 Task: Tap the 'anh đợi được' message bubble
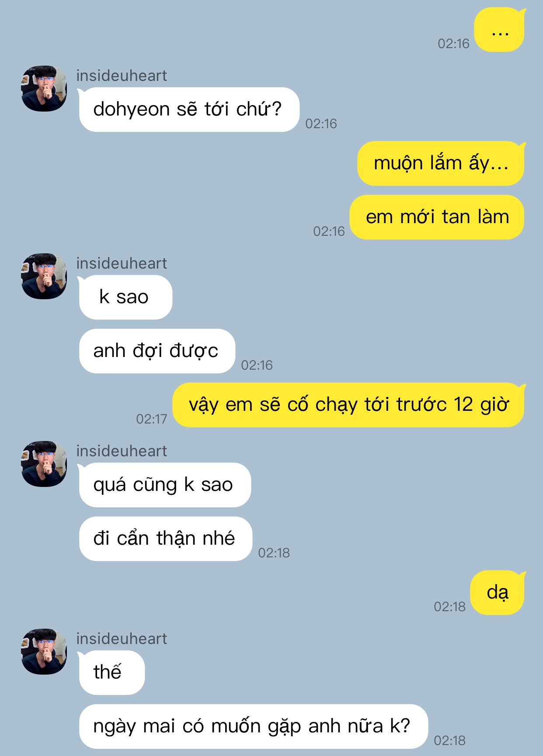(157, 351)
